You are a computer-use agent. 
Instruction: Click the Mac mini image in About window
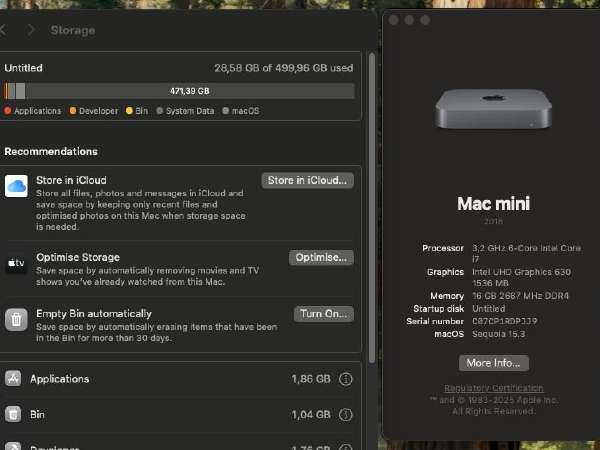coord(493,108)
